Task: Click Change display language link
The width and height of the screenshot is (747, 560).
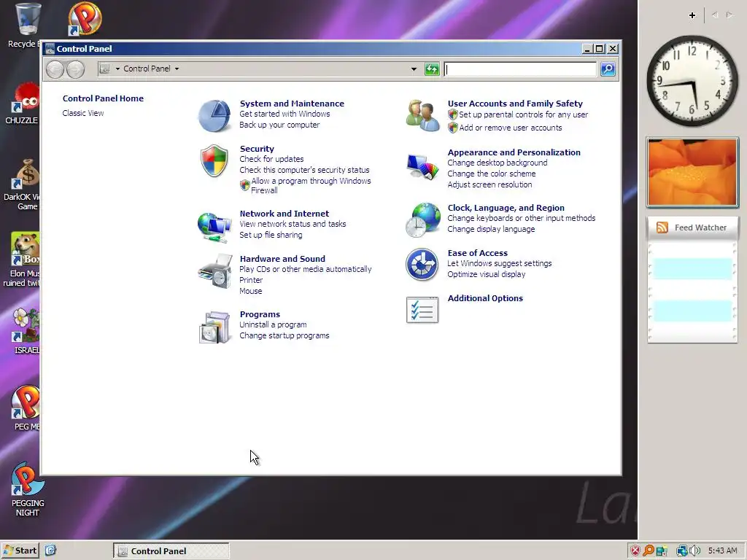Action: coord(491,230)
